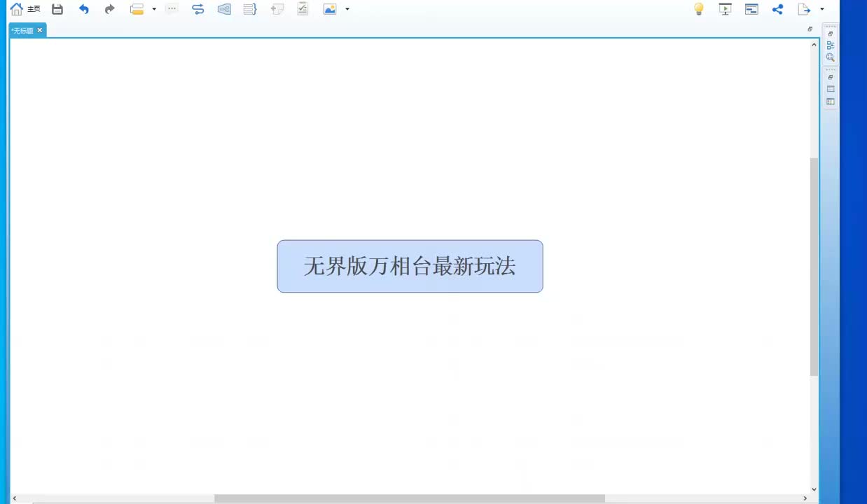Open the topic insertion dropdown arrow
This screenshot has width=867, height=504.
pyautogui.click(x=154, y=9)
